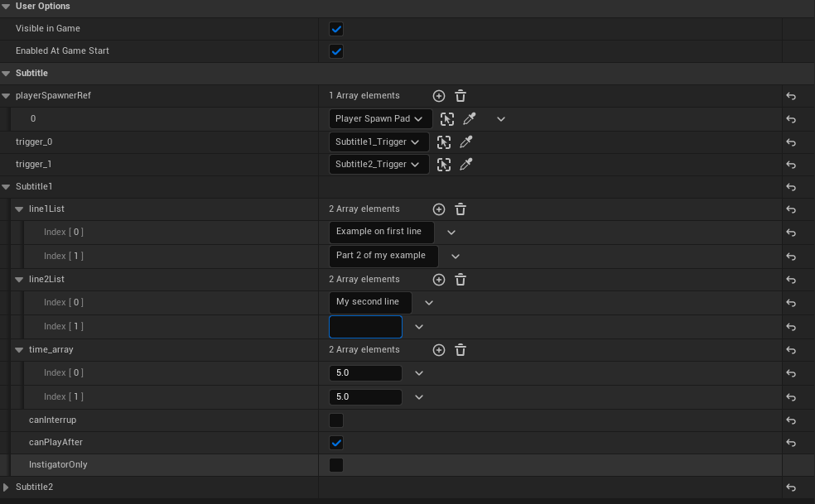Edit 'Part 2 of my example' text field
Screen dimensions: 815x504
383,257
